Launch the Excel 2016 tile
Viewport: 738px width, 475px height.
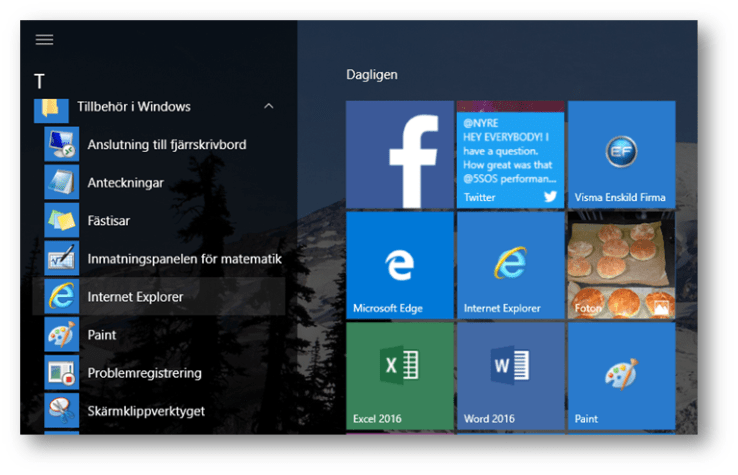pos(400,376)
